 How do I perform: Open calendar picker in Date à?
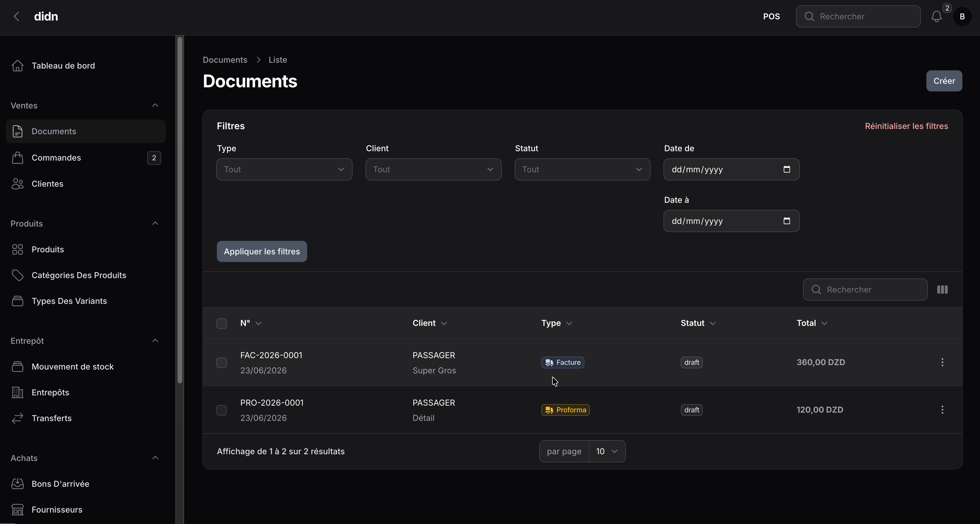[x=787, y=221]
